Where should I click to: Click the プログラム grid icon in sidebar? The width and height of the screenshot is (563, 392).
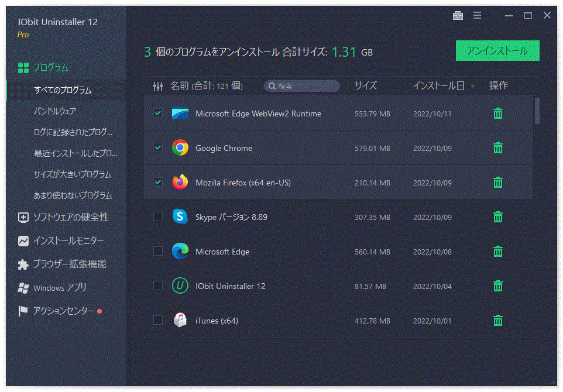23,67
